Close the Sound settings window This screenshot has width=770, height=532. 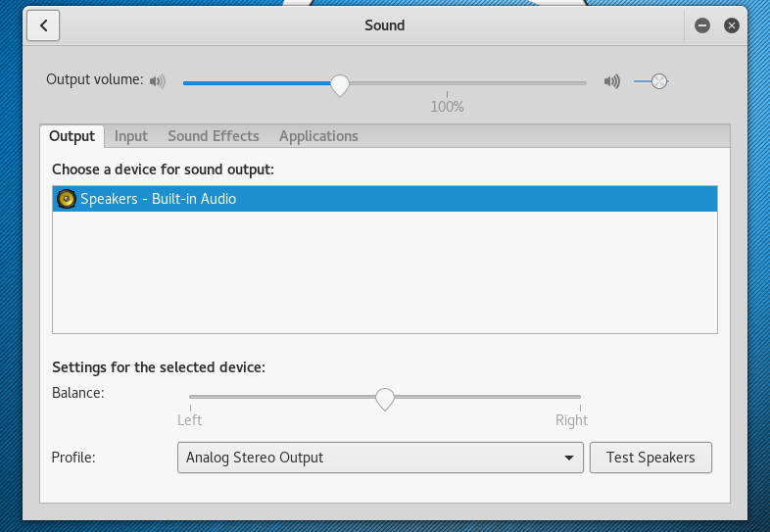(731, 25)
